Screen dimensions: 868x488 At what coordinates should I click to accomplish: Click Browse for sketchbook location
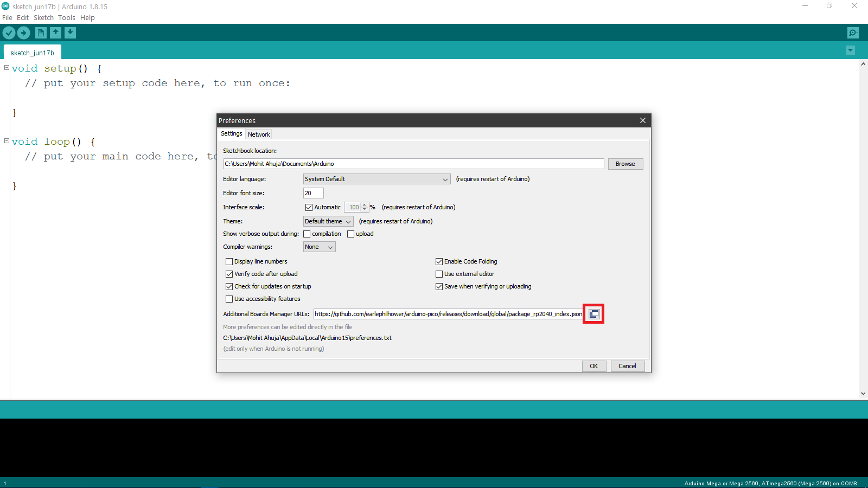[625, 164]
